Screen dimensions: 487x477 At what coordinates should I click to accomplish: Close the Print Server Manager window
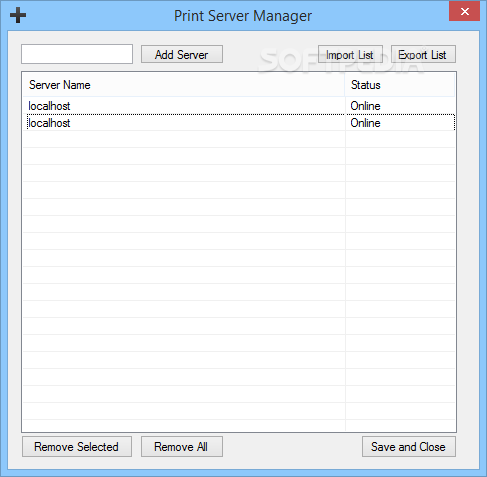click(x=464, y=12)
